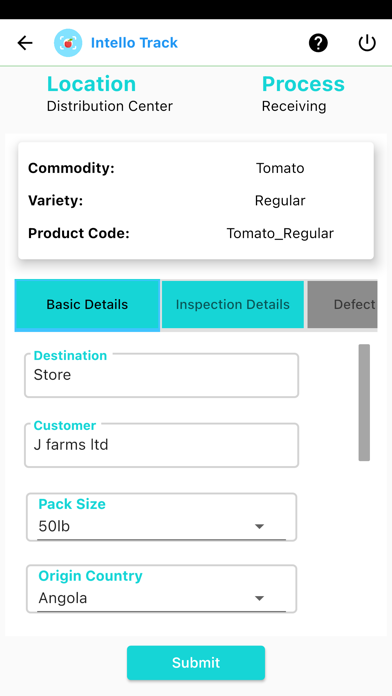Select the partially visible Defect tab
The width and height of the screenshot is (392, 696).
tap(343, 304)
